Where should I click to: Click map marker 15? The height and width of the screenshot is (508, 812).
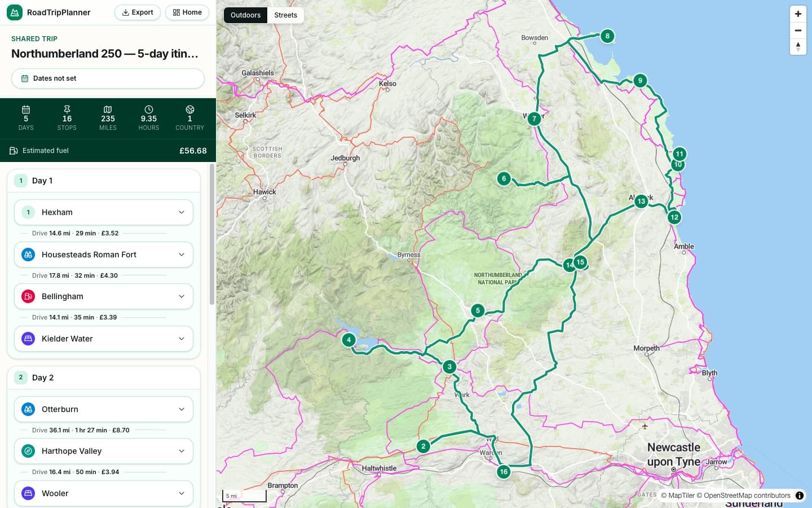pyautogui.click(x=580, y=262)
